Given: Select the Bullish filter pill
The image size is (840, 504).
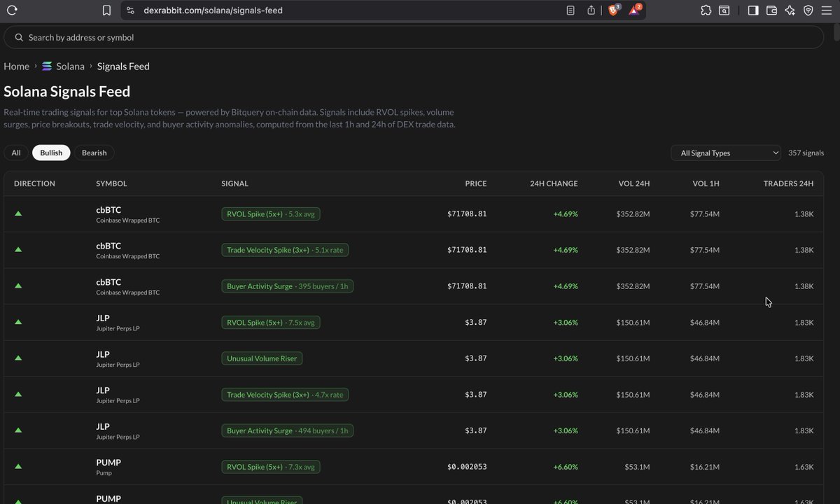Looking at the screenshot, I should 51,153.
